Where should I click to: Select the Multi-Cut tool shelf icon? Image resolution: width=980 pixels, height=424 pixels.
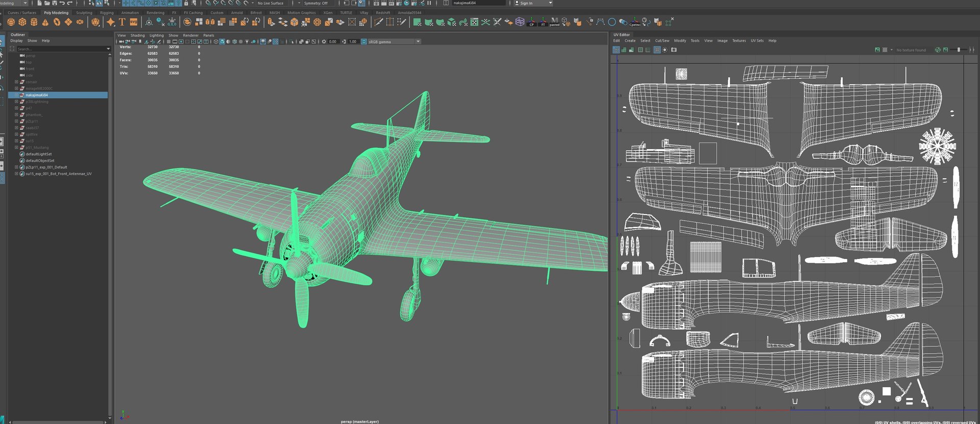[x=378, y=22]
